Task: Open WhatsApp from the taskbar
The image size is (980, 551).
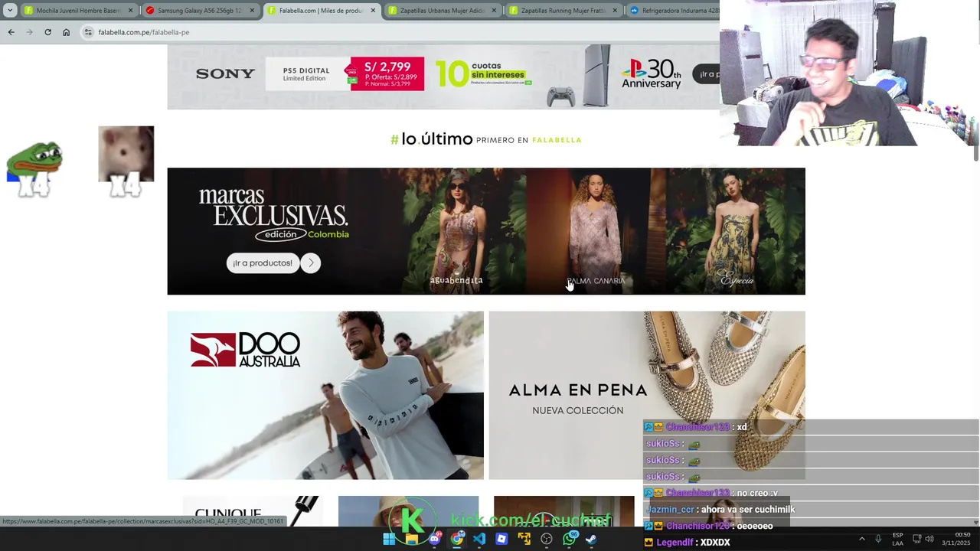Action: click(570, 539)
